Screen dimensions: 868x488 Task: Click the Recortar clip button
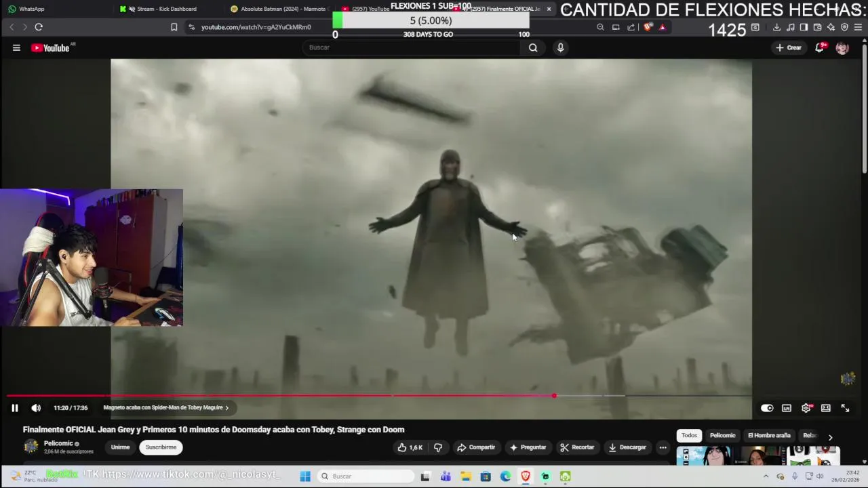[577, 447]
